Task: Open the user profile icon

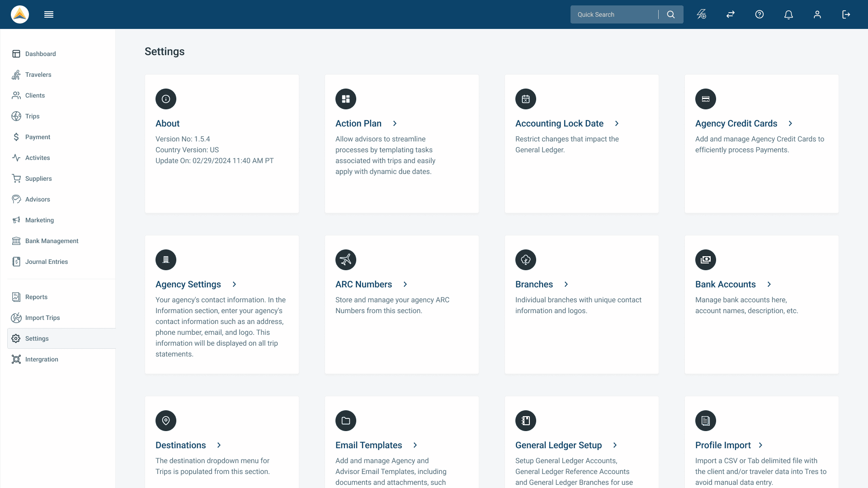Action: [x=817, y=14]
